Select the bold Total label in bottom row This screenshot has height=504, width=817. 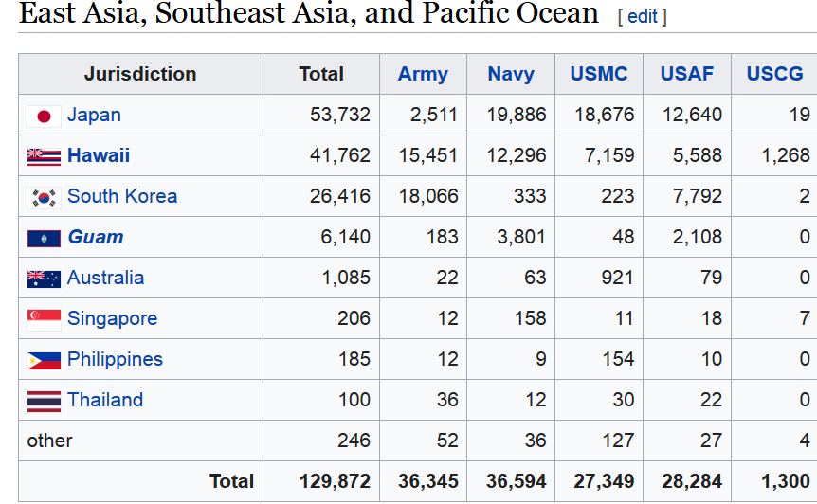(x=231, y=481)
